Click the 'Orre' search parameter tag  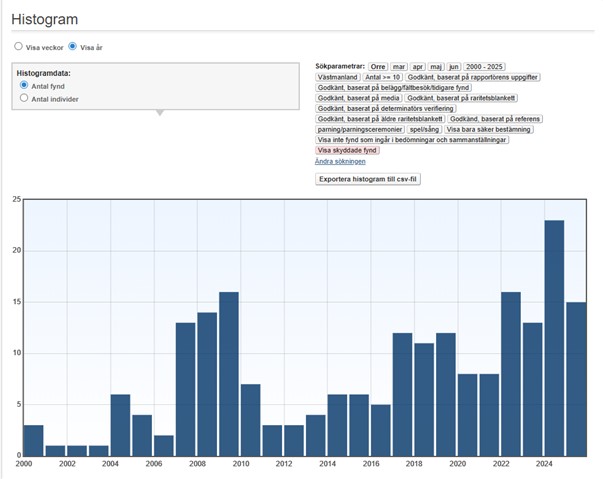(x=378, y=65)
